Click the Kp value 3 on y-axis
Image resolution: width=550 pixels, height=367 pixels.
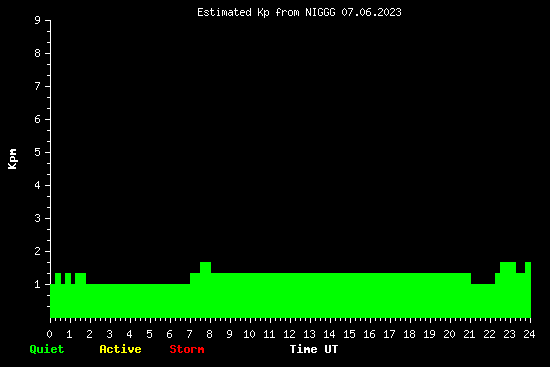click(x=37, y=218)
